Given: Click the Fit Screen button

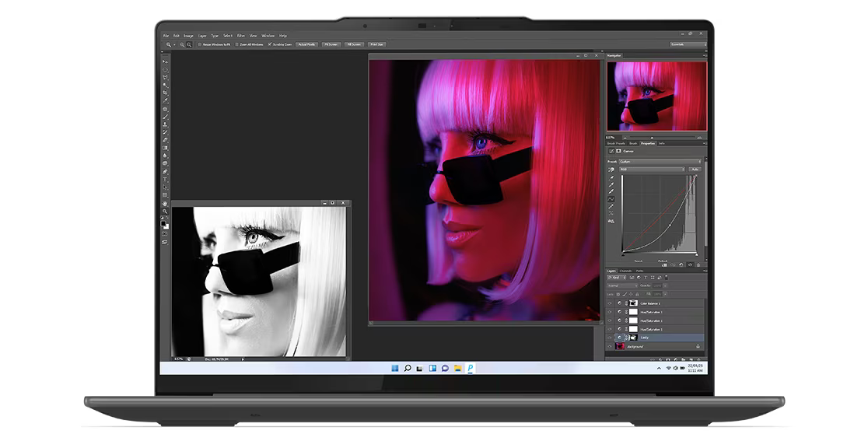Looking at the screenshot, I should click(331, 44).
